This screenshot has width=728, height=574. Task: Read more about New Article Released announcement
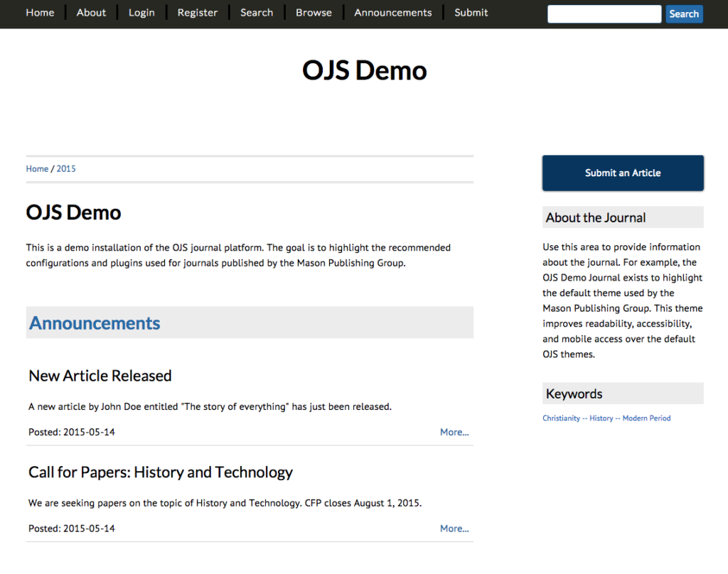tap(454, 431)
